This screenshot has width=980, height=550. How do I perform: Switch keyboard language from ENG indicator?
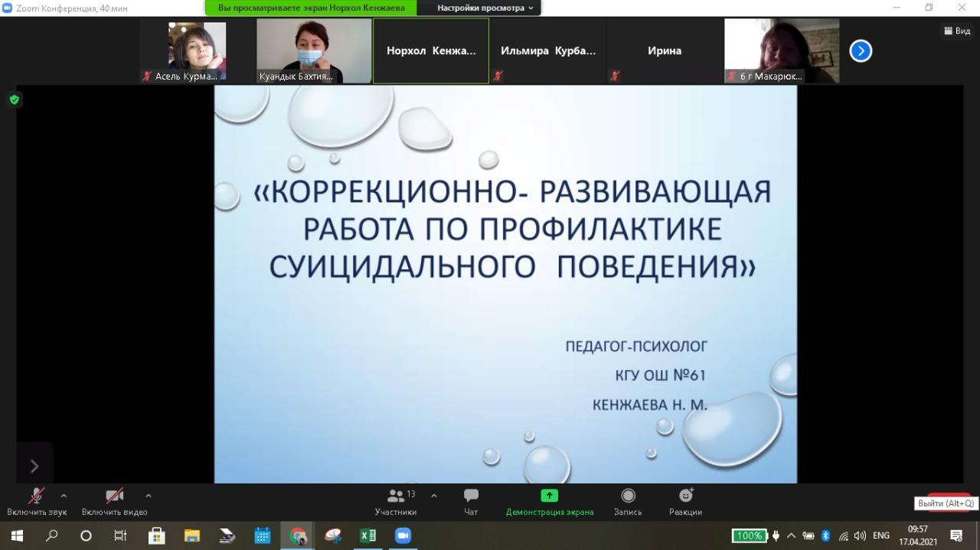pos(881,535)
